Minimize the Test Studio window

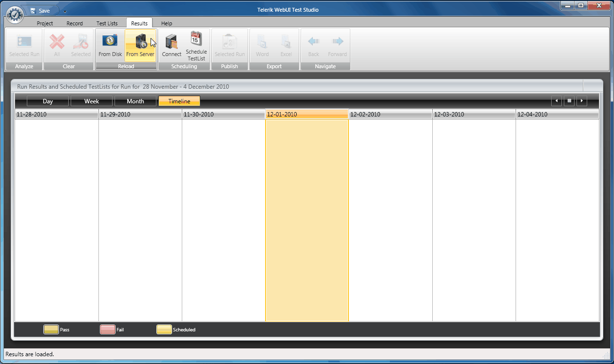pos(567,5)
